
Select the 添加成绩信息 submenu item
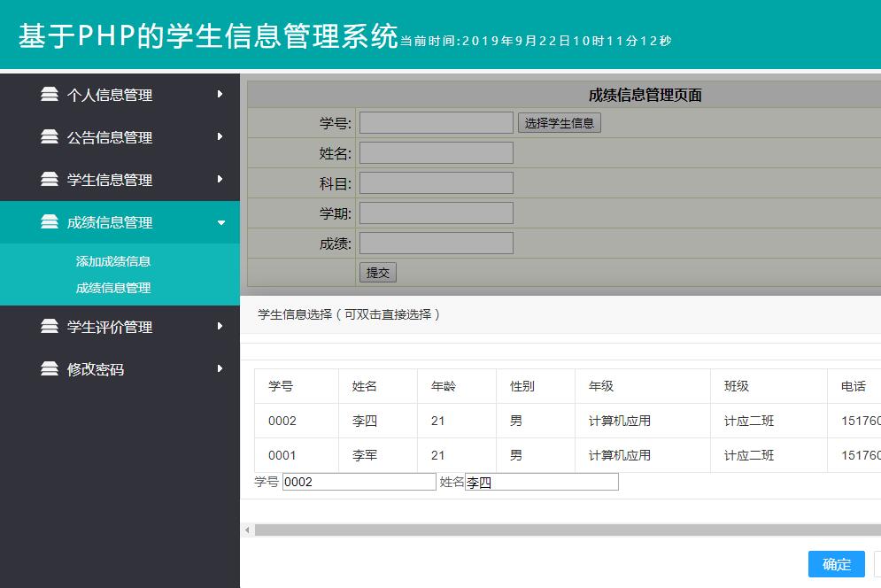click(113, 261)
